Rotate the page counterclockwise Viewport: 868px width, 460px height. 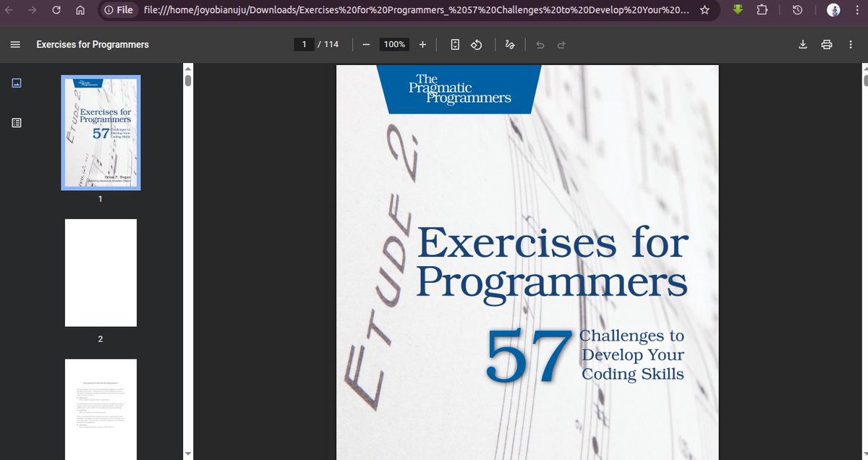[476, 44]
